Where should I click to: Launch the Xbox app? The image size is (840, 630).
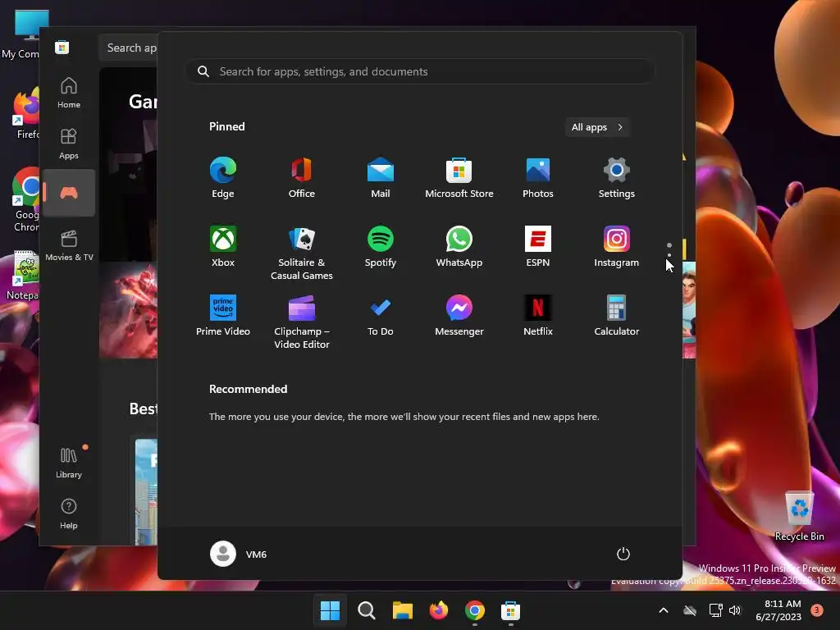(223, 246)
